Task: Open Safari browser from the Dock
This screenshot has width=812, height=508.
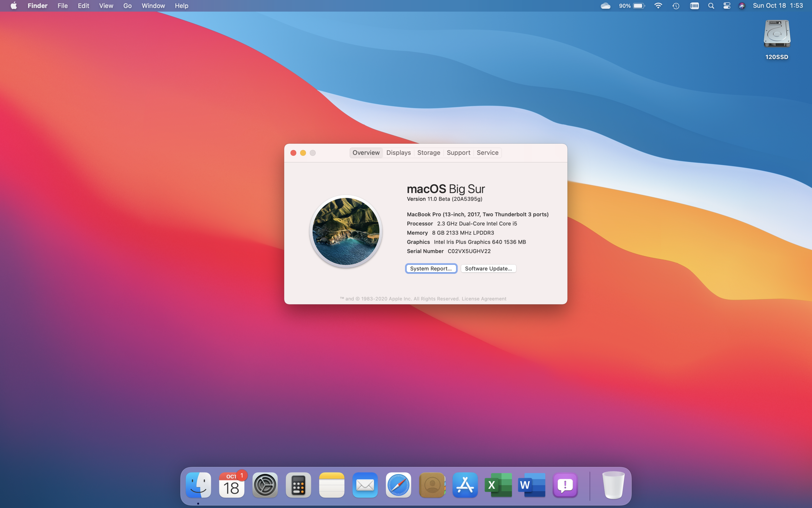Action: click(x=399, y=485)
